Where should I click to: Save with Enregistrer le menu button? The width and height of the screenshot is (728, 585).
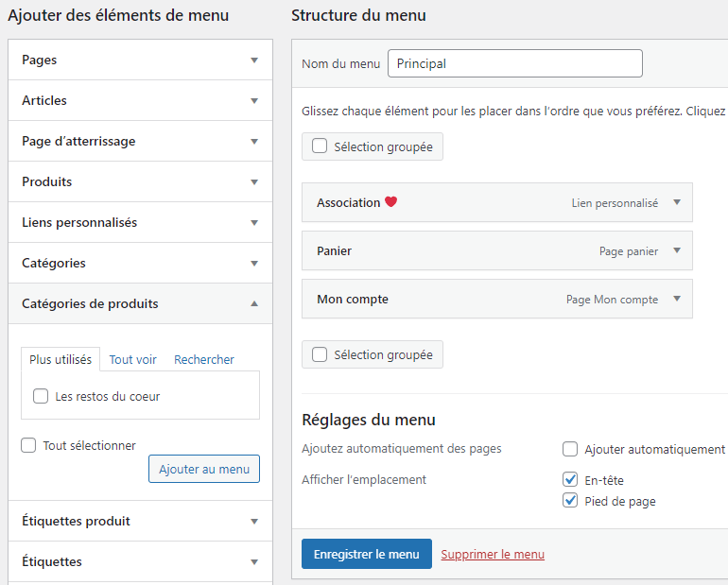[x=366, y=554]
